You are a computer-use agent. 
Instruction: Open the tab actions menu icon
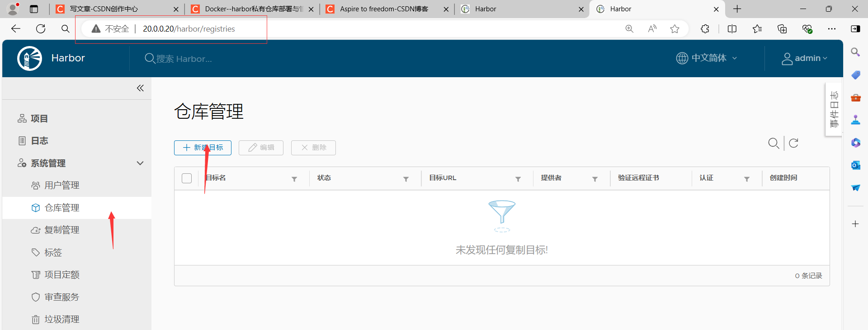pos(34,9)
